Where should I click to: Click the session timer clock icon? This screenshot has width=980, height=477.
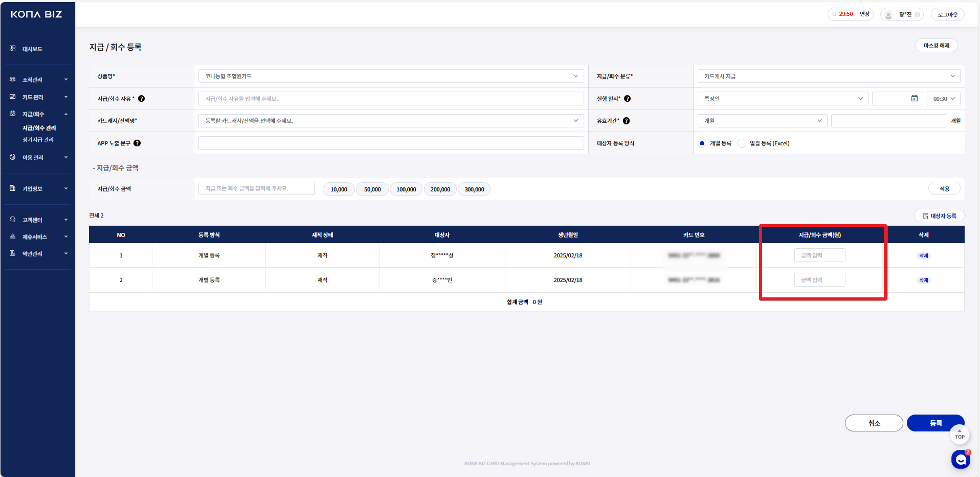[x=834, y=14]
